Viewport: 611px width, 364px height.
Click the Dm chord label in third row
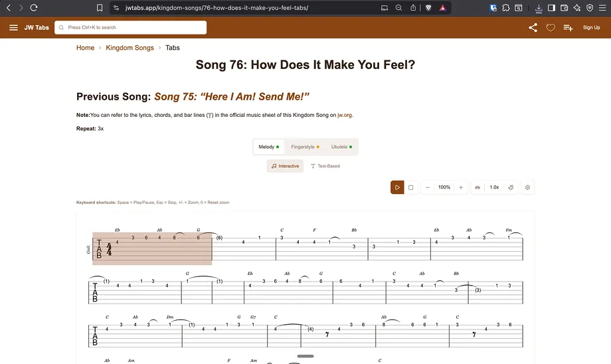point(170,318)
